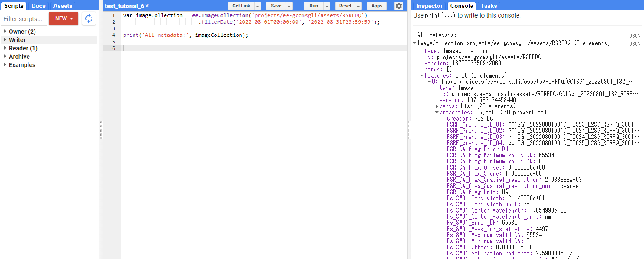The height and width of the screenshot is (259, 644).
Task: Expand the Examples script folder
Action: (x=5, y=65)
